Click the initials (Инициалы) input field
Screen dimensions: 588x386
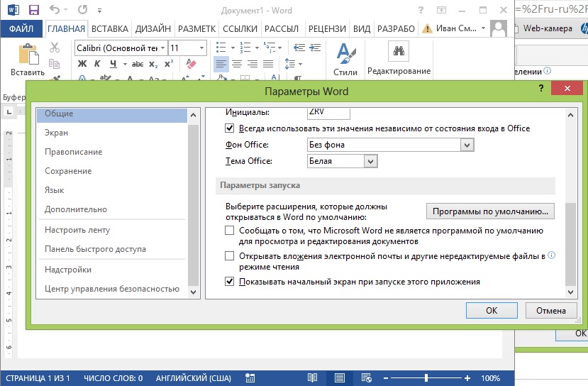328,113
